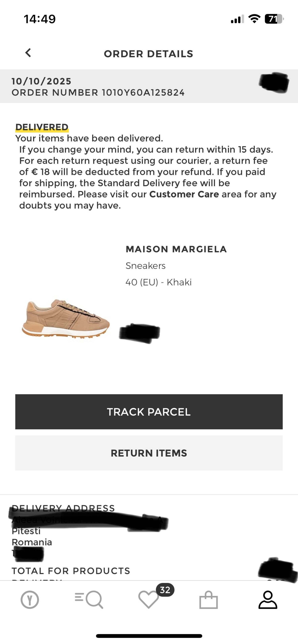
Task: Tap the Order Details page title
Action: [x=148, y=54]
